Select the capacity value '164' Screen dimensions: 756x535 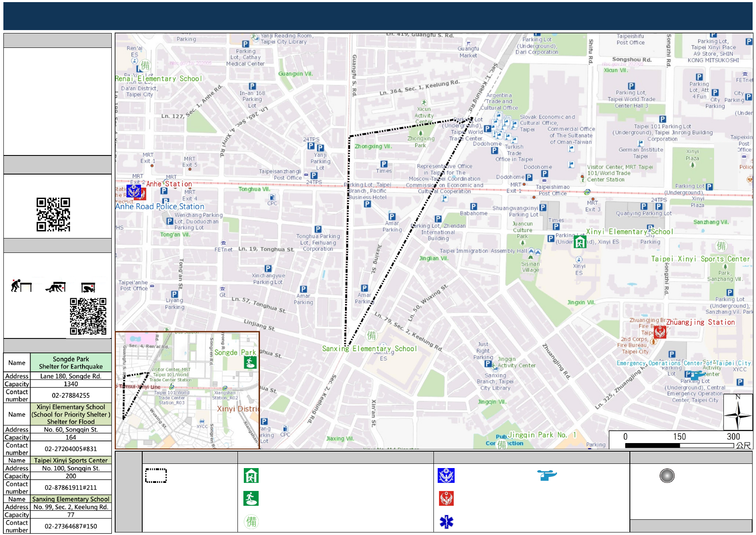pyautogui.click(x=71, y=437)
